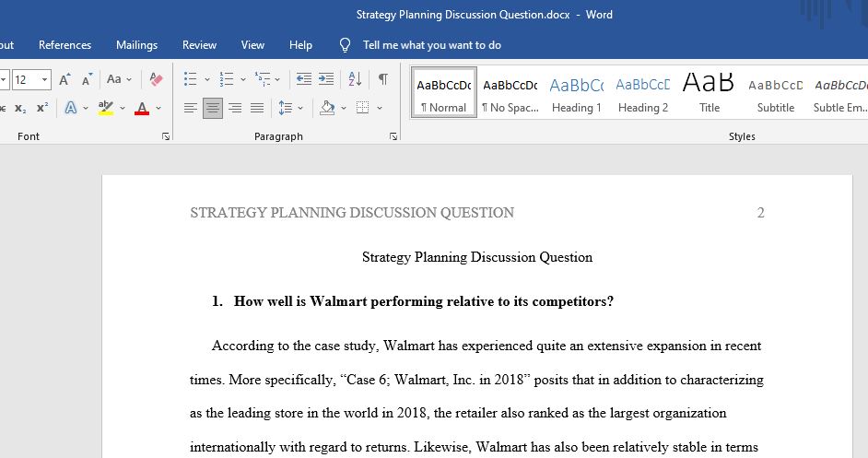Click the Decrease Font Size icon

coord(87,79)
